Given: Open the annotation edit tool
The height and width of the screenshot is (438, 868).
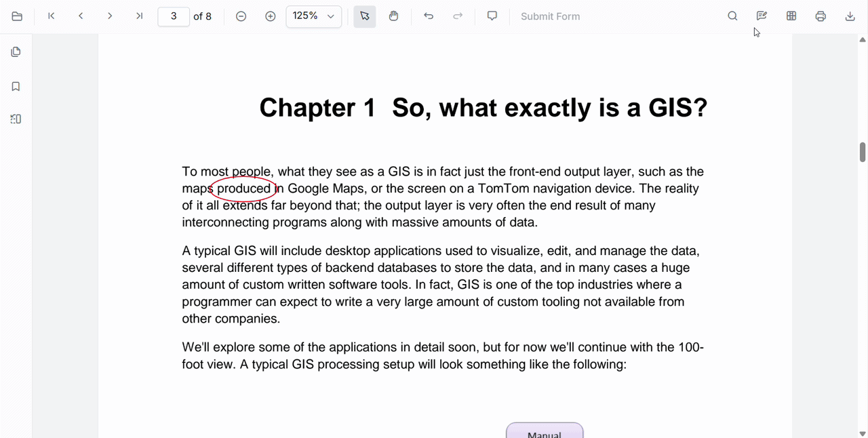Looking at the screenshot, I should pyautogui.click(x=762, y=16).
